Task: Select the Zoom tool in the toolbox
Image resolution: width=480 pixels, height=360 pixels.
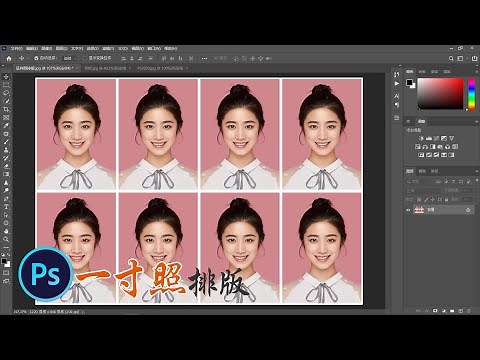Action: pos(6,239)
